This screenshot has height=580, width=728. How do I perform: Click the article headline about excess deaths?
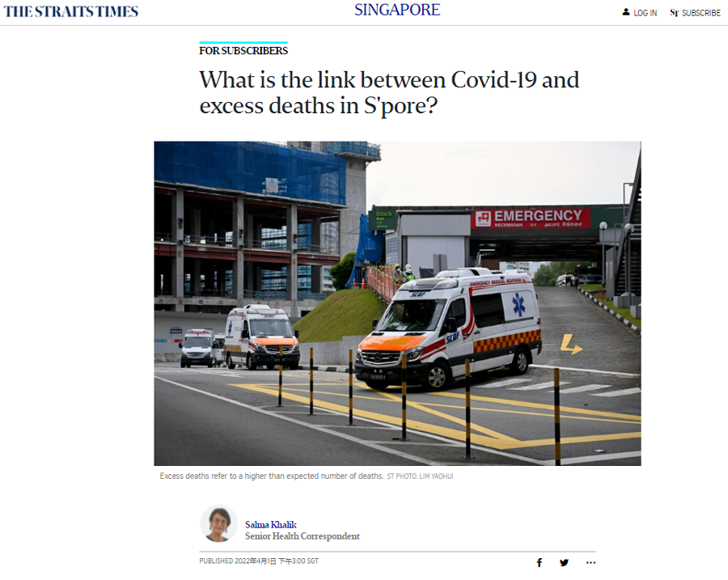pos(389,92)
